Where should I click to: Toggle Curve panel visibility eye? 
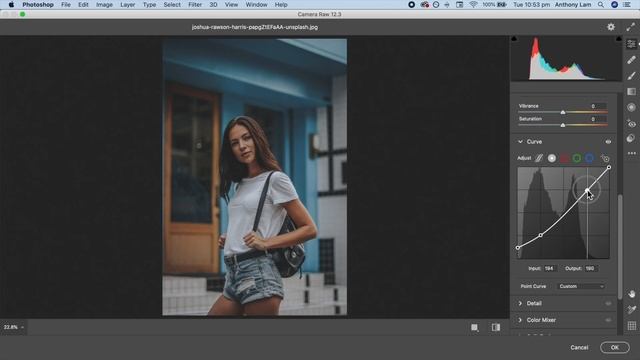[608, 142]
